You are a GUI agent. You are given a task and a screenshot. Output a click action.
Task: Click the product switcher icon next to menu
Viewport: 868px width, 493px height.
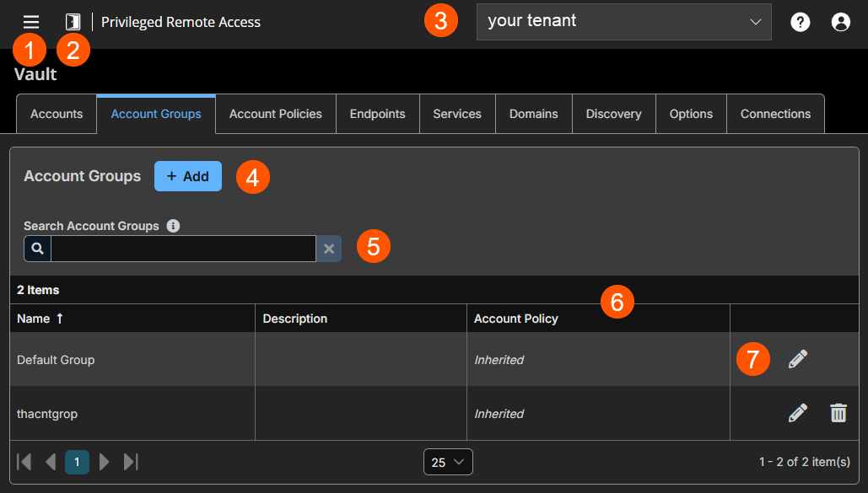(x=73, y=22)
